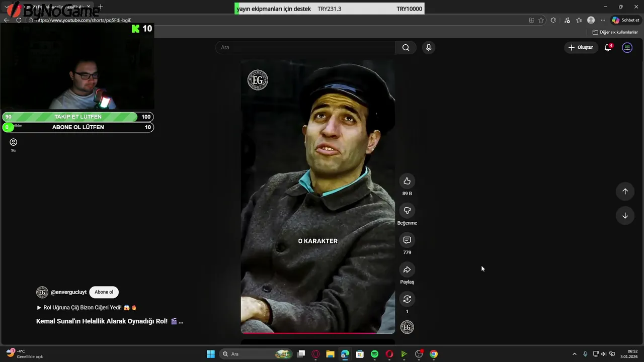
Task: Click the taskbar search box Ara
Action: 257,354
